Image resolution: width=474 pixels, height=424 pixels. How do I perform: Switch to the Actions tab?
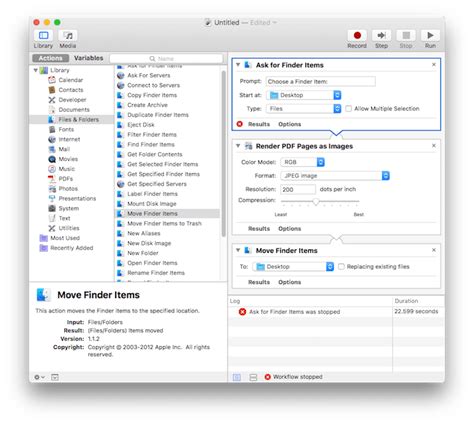50,58
